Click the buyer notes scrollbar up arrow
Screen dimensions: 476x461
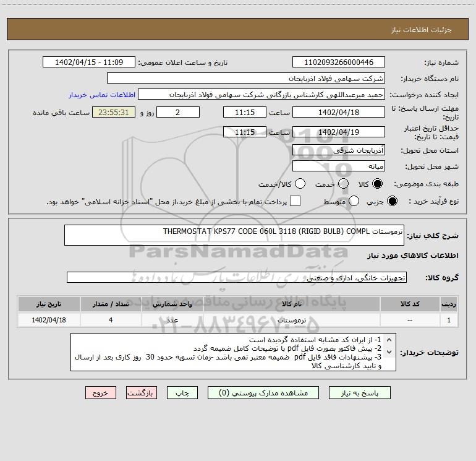point(389,340)
